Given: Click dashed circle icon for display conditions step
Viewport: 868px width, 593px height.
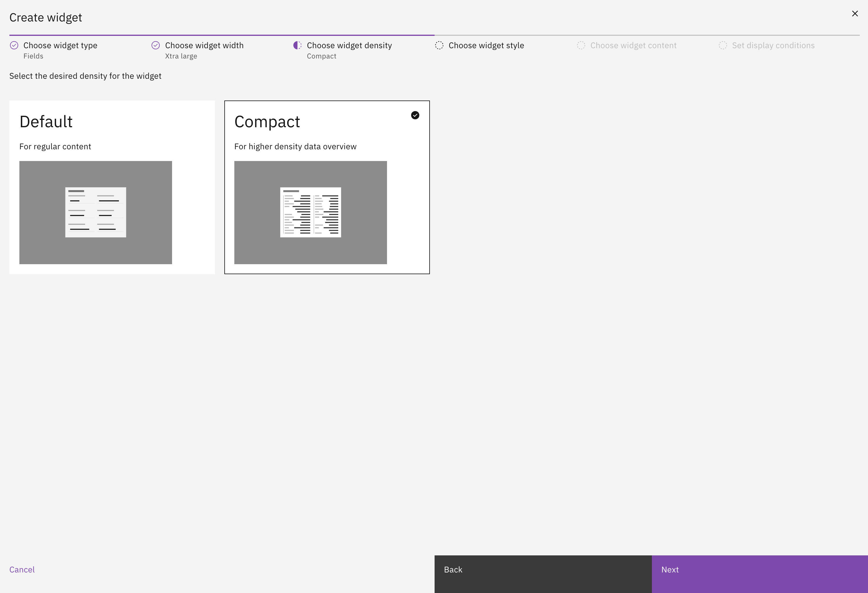Looking at the screenshot, I should pyautogui.click(x=723, y=46).
